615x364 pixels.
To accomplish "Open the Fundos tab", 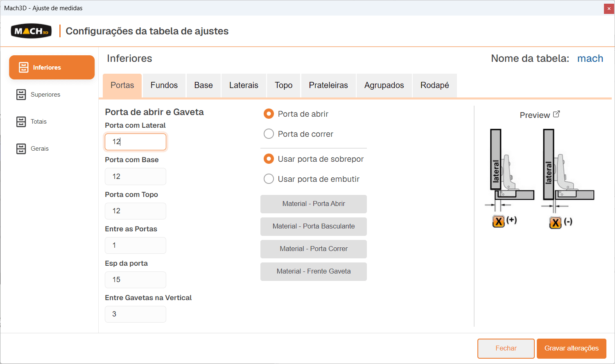I will click(x=164, y=85).
